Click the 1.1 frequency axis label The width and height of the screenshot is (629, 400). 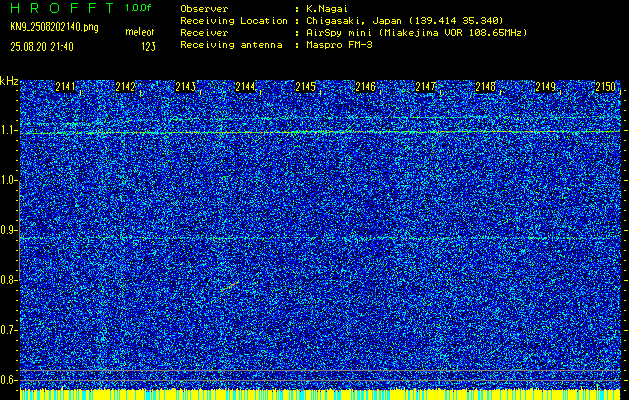coord(8,130)
